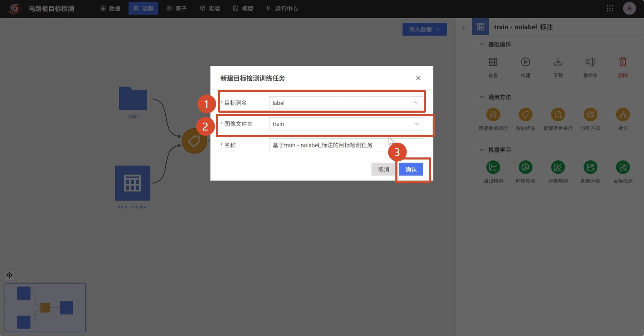Click the 构建 build icon
The image size is (644, 336).
pyautogui.click(x=525, y=62)
